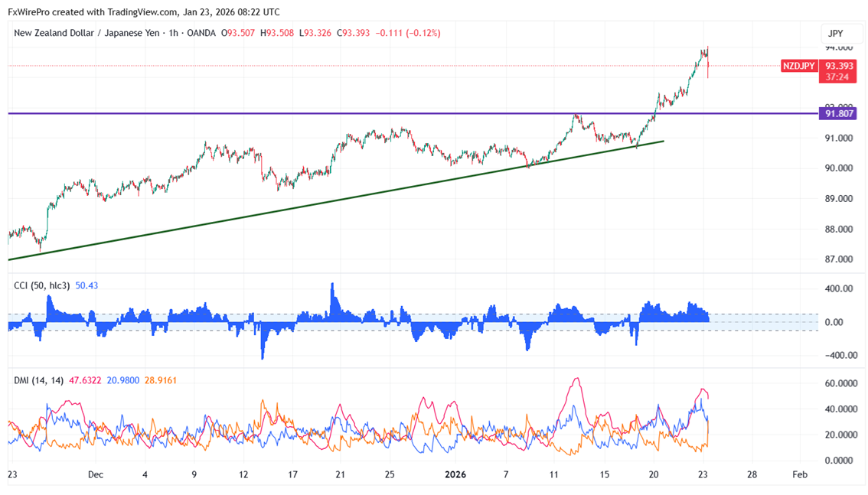Click the CCI (50, hlc3) indicator label
Screen dimensions: 868x495
(41, 285)
